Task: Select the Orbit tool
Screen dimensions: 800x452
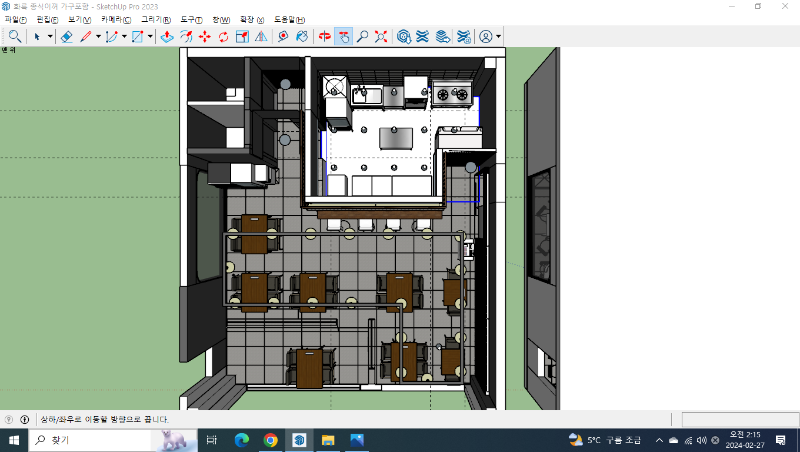Action: click(324, 36)
